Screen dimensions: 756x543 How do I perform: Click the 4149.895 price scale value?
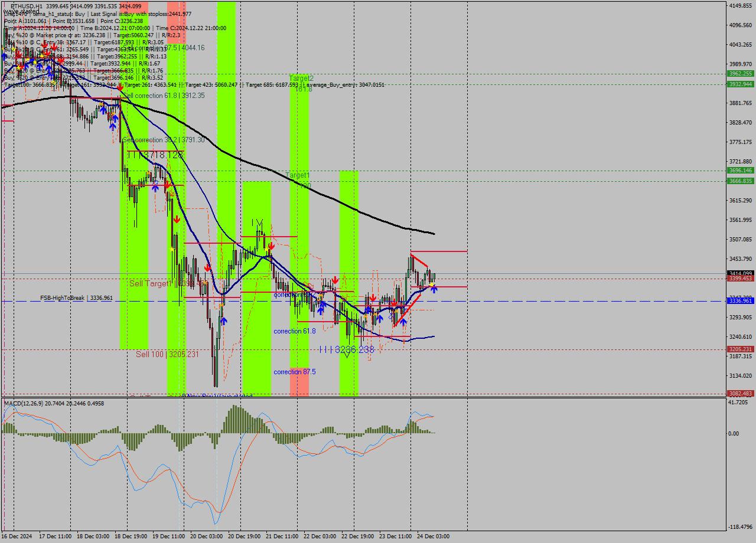click(741, 6)
